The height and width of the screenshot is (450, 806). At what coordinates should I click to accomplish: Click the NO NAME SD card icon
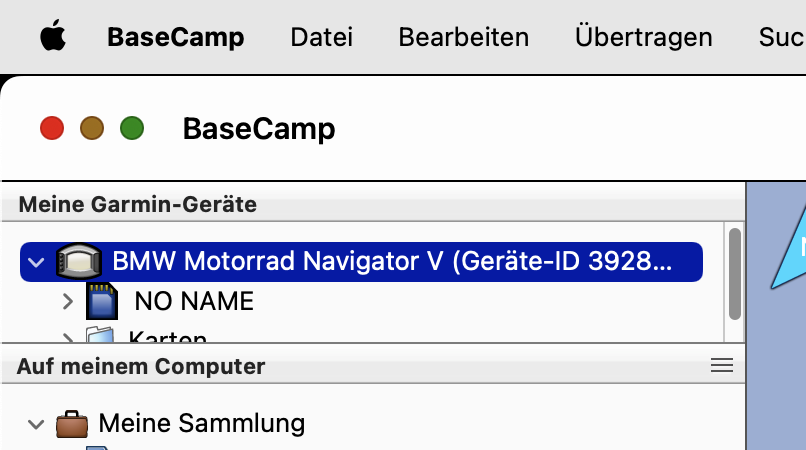click(x=102, y=301)
